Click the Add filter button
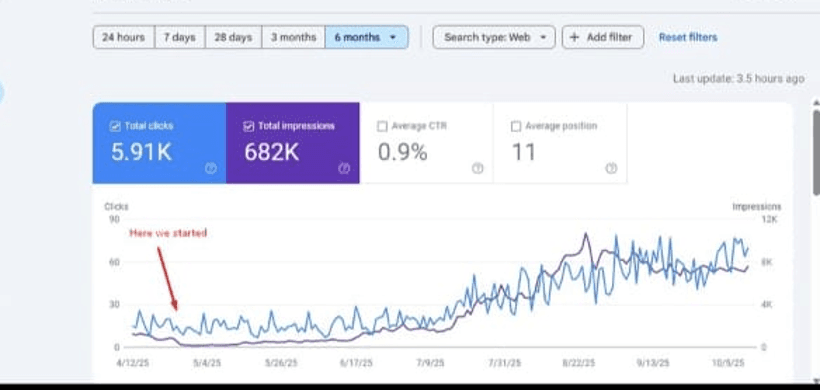This screenshot has height=390, width=820. [602, 37]
